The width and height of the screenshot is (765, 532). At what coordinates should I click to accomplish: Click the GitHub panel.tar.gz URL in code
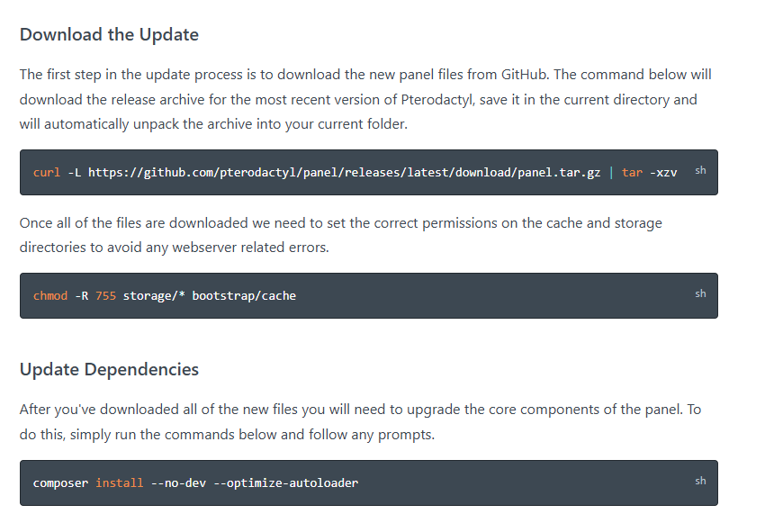345,173
